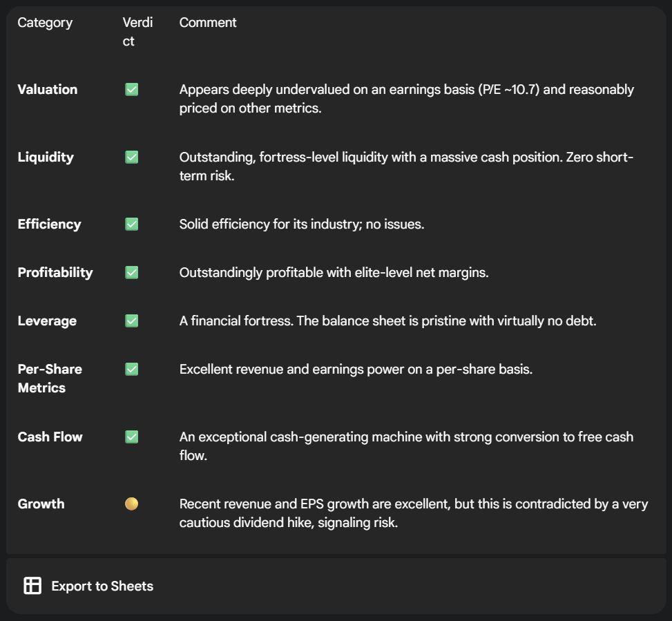
Task: Click the Cash Flow category label
Action: pyautogui.click(x=50, y=437)
